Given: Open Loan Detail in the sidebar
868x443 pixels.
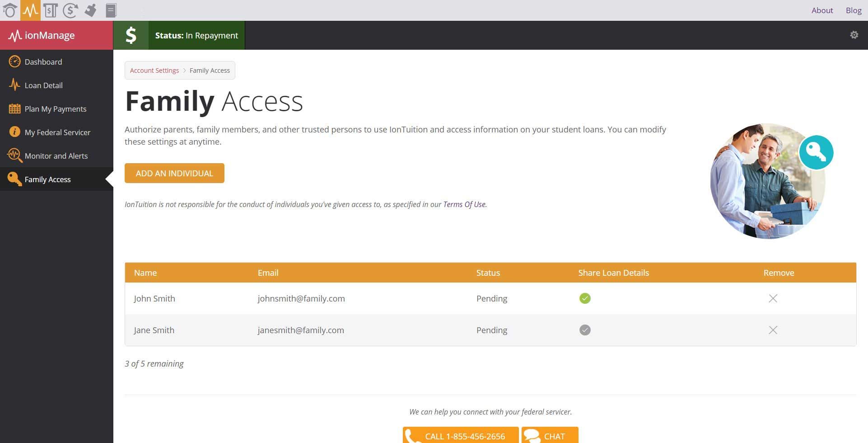Looking at the screenshot, I should point(56,85).
